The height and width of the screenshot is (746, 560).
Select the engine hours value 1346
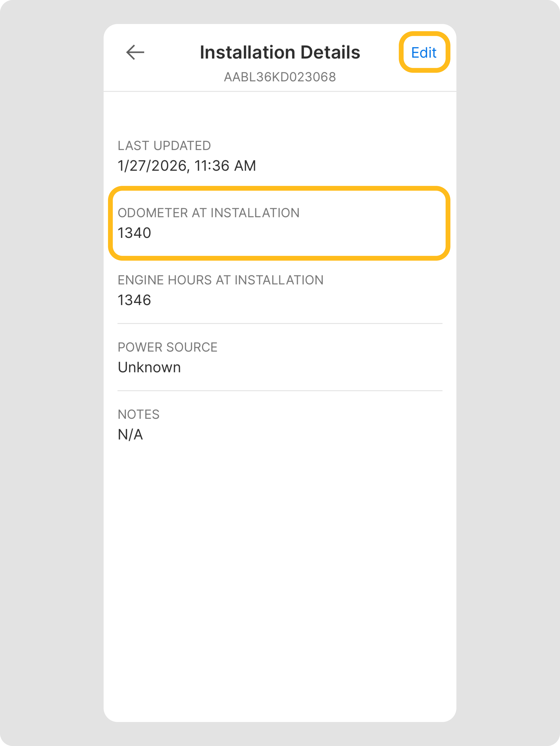point(134,300)
